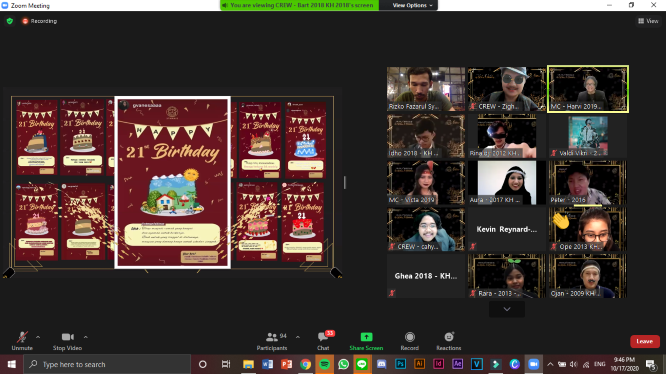The image size is (666, 374).
Task: Select MC - Victa 2019 video tile
Action: (x=426, y=183)
